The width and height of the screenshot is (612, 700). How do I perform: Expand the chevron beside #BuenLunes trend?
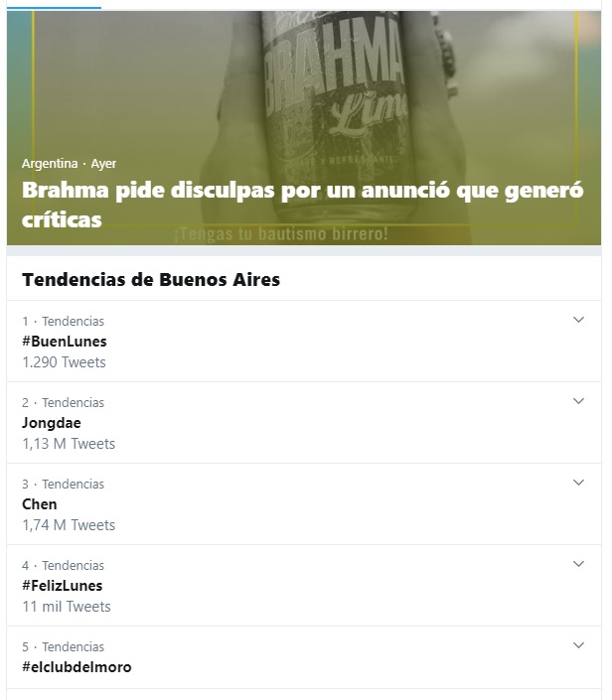click(x=579, y=320)
